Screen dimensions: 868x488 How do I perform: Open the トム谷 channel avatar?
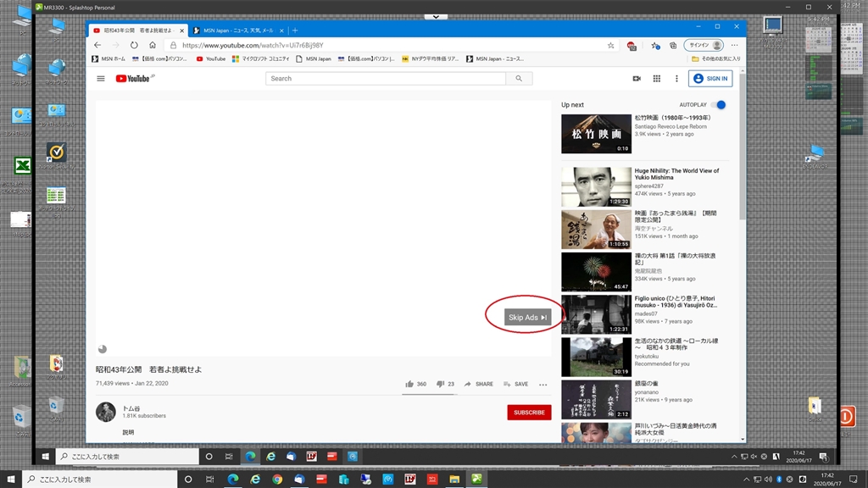click(106, 413)
